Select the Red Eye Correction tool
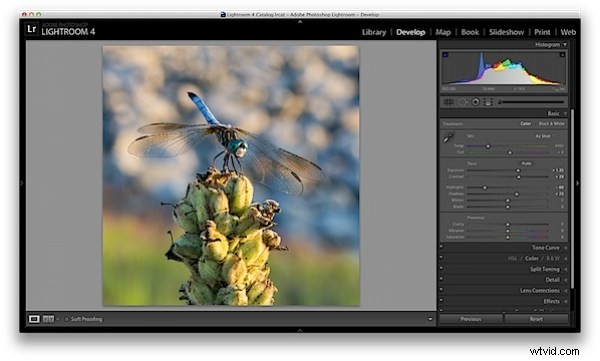 coord(476,102)
